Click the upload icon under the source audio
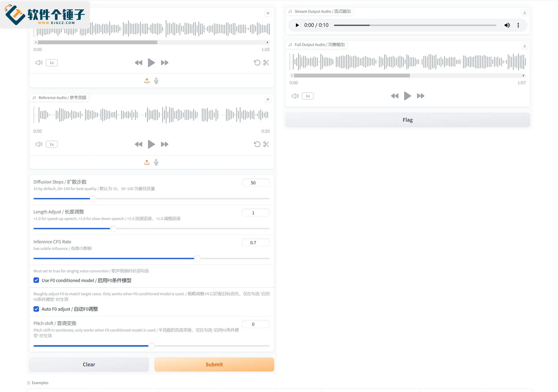 point(147,81)
